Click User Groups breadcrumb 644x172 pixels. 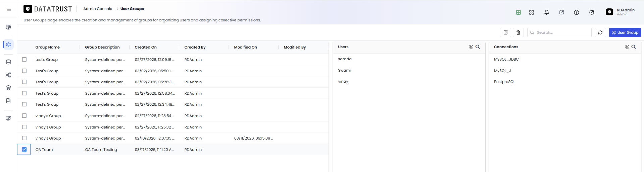click(132, 9)
